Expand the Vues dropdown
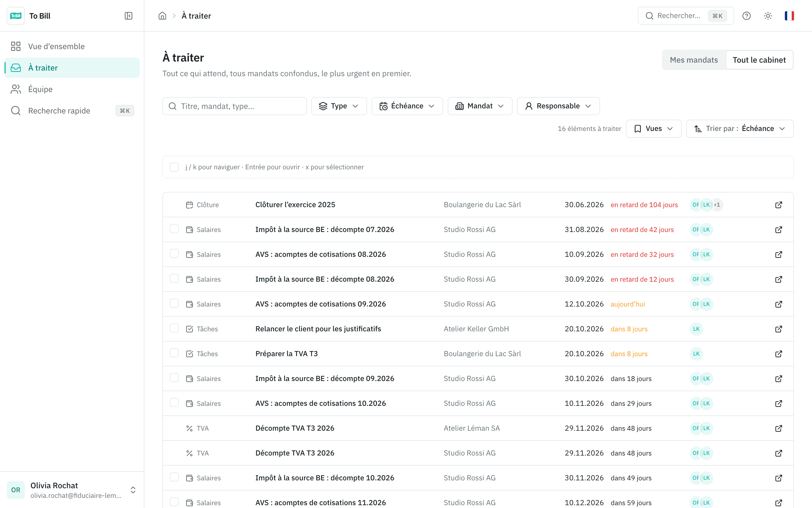This screenshot has height=508, width=812. [x=654, y=129]
